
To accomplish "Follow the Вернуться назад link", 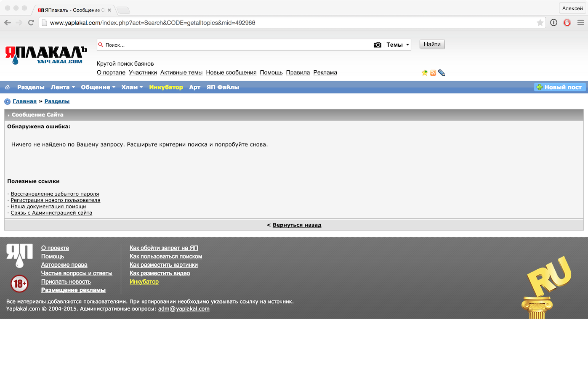I will [297, 225].
